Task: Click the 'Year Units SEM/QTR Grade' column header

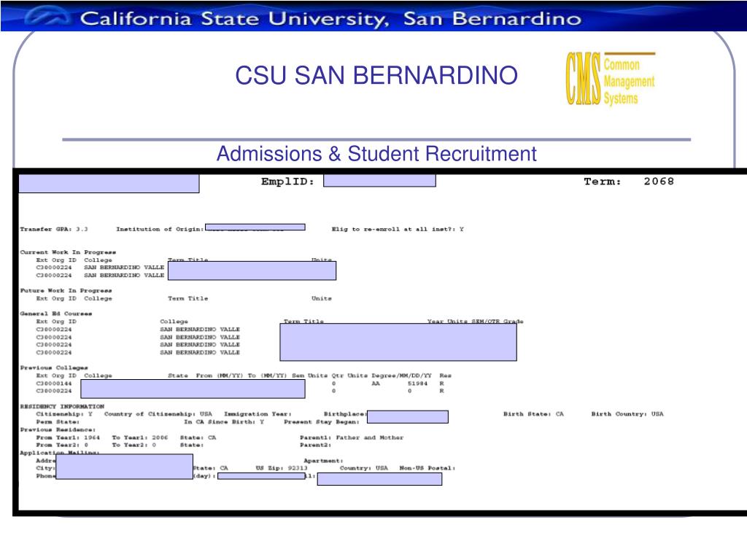Action: pyautogui.click(x=475, y=322)
